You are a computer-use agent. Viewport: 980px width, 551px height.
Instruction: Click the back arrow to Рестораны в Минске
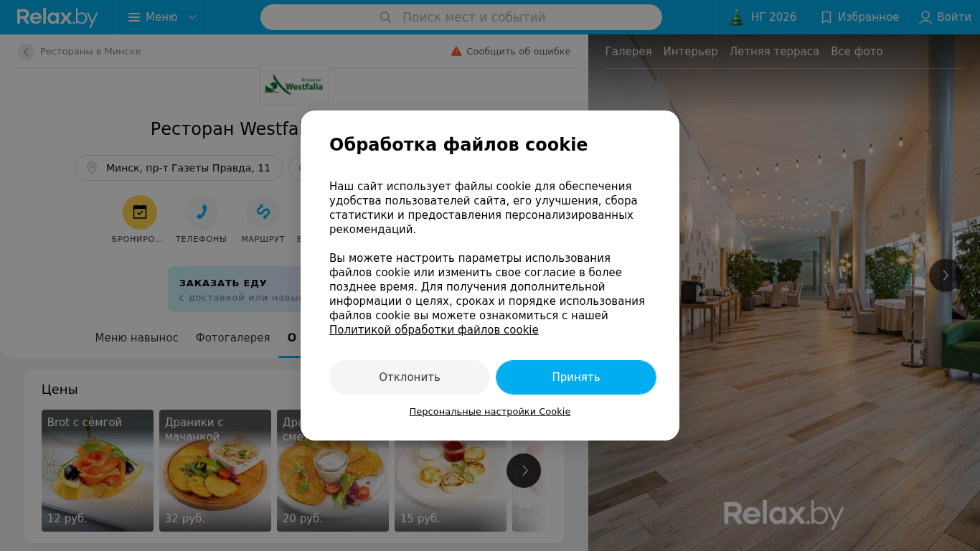pyautogui.click(x=26, y=52)
